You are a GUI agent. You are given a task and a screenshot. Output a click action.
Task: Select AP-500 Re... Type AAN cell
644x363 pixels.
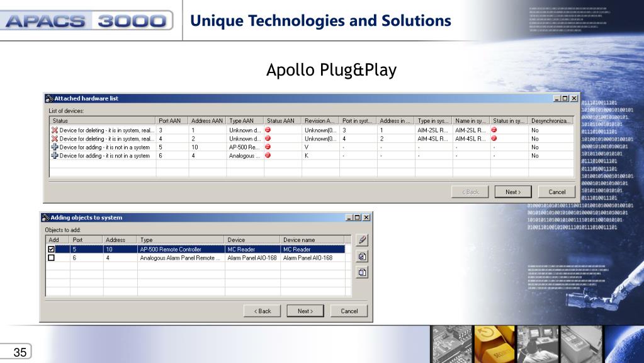[x=244, y=147]
